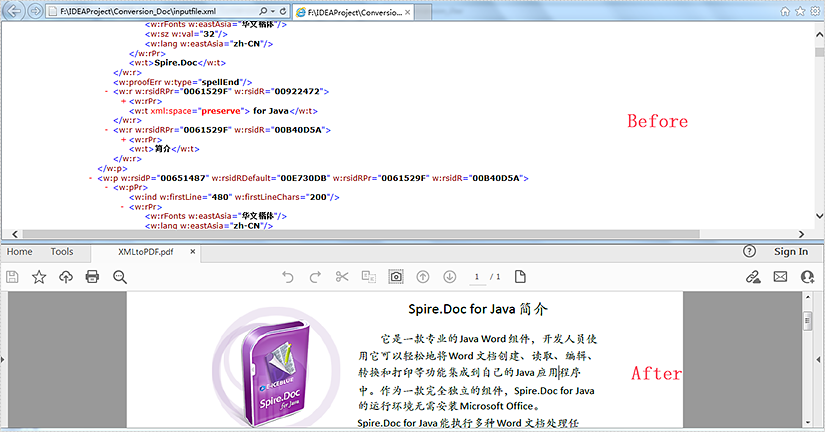Close the browser tab for inputfile.xml

tap(408, 12)
